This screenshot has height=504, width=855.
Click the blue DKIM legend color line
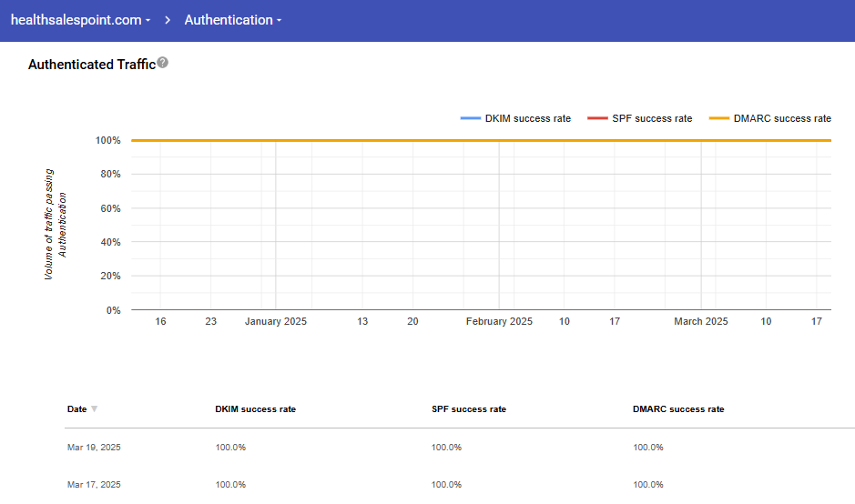470,118
